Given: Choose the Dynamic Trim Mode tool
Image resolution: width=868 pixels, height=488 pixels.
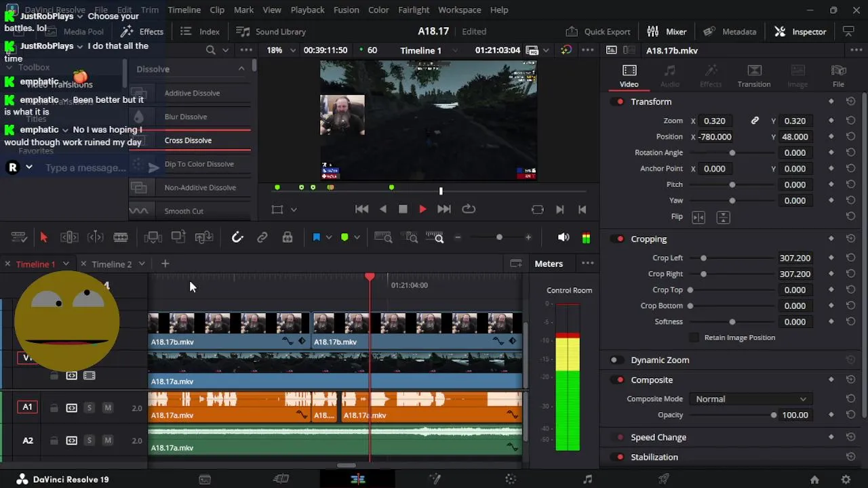Looking at the screenshot, I should click(96, 237).
